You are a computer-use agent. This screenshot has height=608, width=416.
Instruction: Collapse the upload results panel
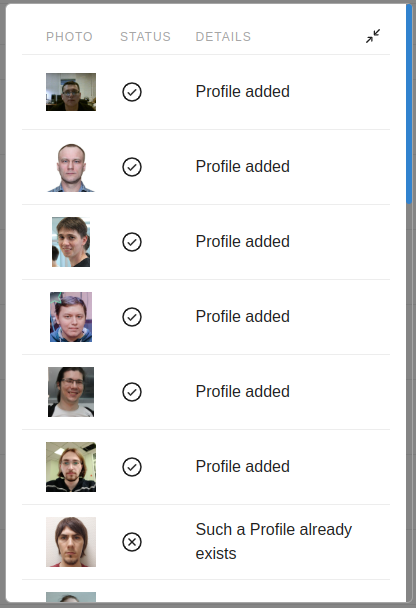(x=373, y=36)
